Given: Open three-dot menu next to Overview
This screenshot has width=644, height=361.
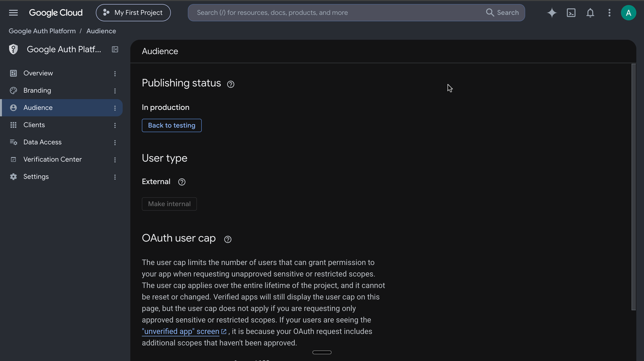Looking at the screenshot, I should point(115,74).
